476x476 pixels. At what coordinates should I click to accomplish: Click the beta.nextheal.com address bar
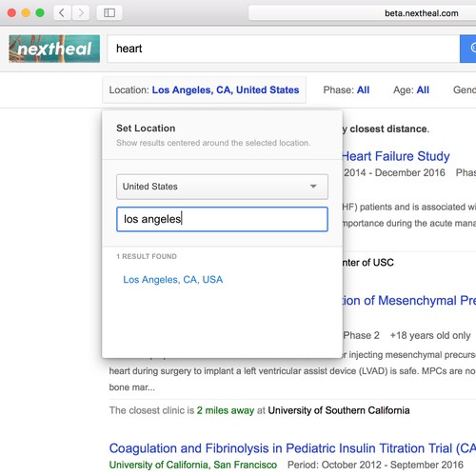[x=362, y=13]
